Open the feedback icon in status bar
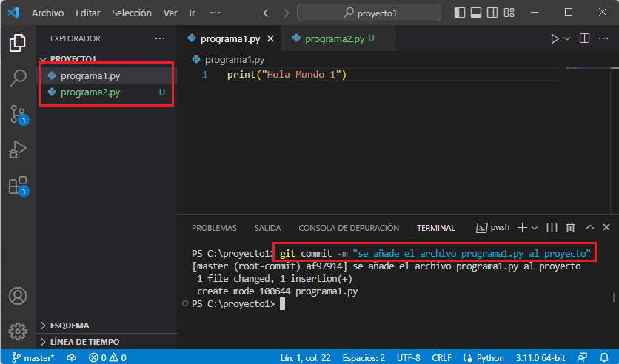 pyautogui.click(x=582, y=357)
